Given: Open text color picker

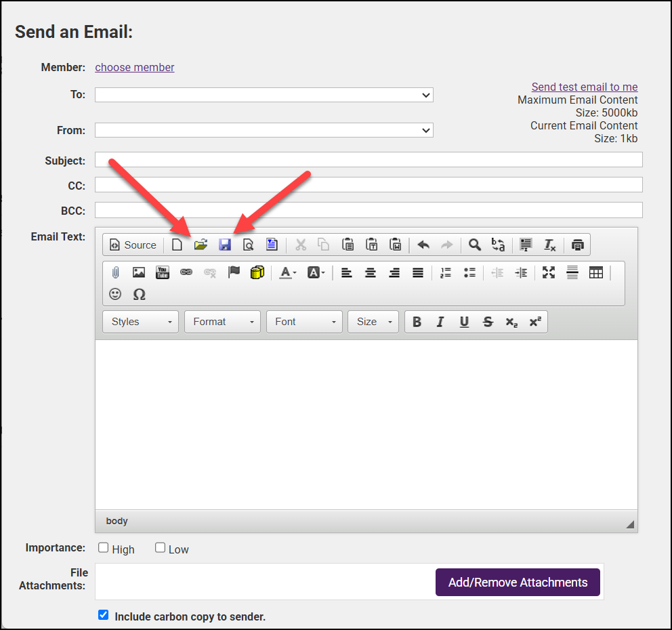Looking at the screenshot, I should pos(287,272).
